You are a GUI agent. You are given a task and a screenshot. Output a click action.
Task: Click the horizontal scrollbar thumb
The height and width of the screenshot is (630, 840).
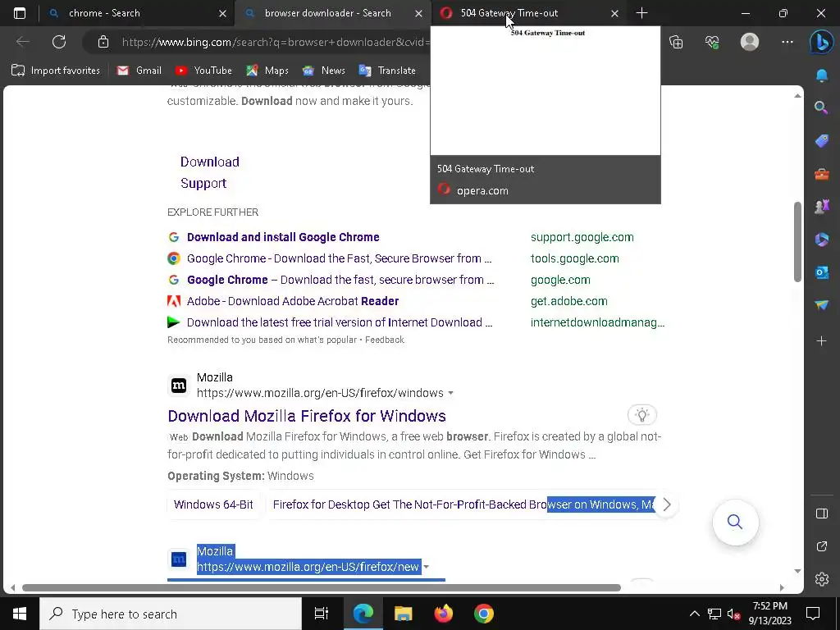[x=322, y=587]
